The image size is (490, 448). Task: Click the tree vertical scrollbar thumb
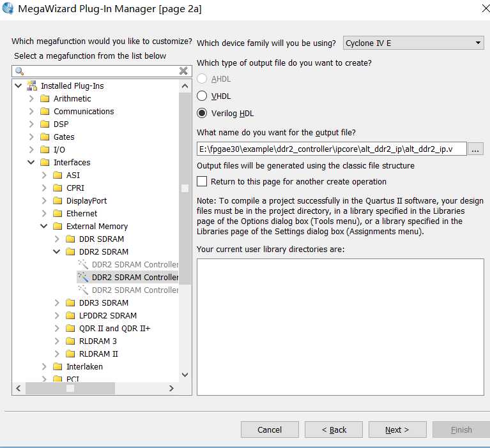pos(185,188)
